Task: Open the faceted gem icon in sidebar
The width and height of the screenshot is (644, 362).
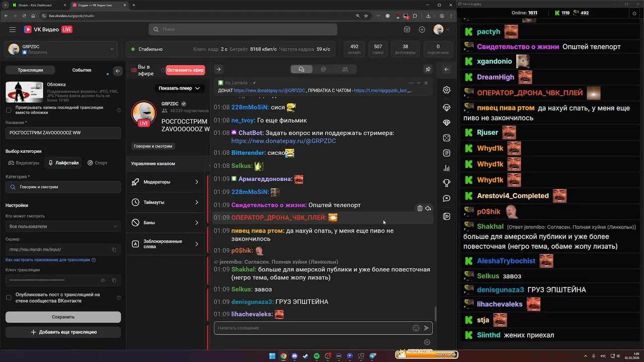Action: 446,123
